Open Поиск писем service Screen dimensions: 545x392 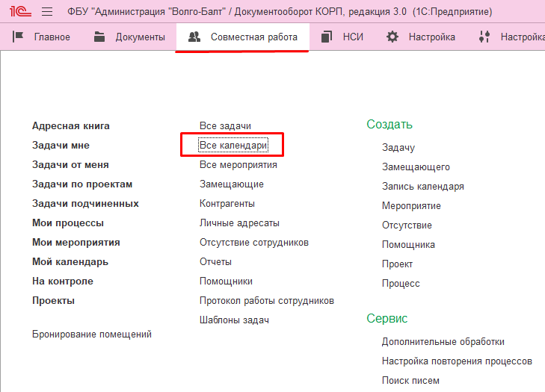point(410,381)
